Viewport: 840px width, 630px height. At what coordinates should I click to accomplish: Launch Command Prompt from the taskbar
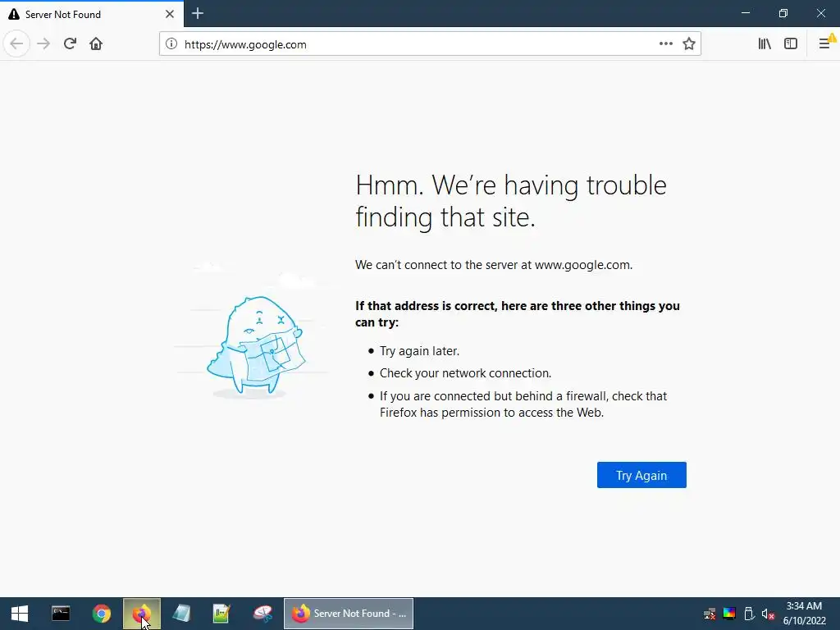pos(61,614)
